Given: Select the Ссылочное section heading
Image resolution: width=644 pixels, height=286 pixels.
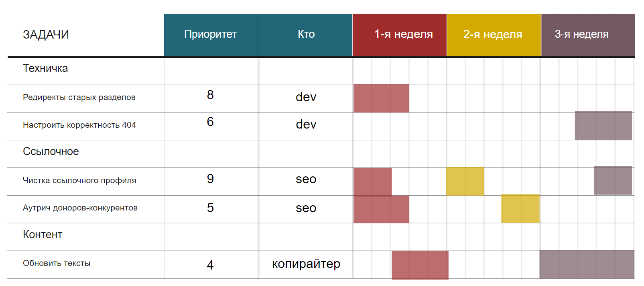Looking at the screenshot, I should pos(51,151).
